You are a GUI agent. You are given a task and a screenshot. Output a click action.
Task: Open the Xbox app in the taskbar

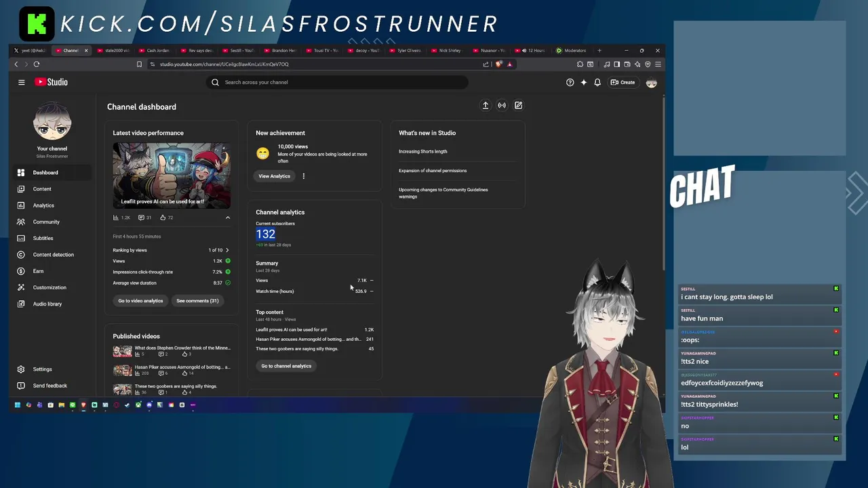(138, 405)
